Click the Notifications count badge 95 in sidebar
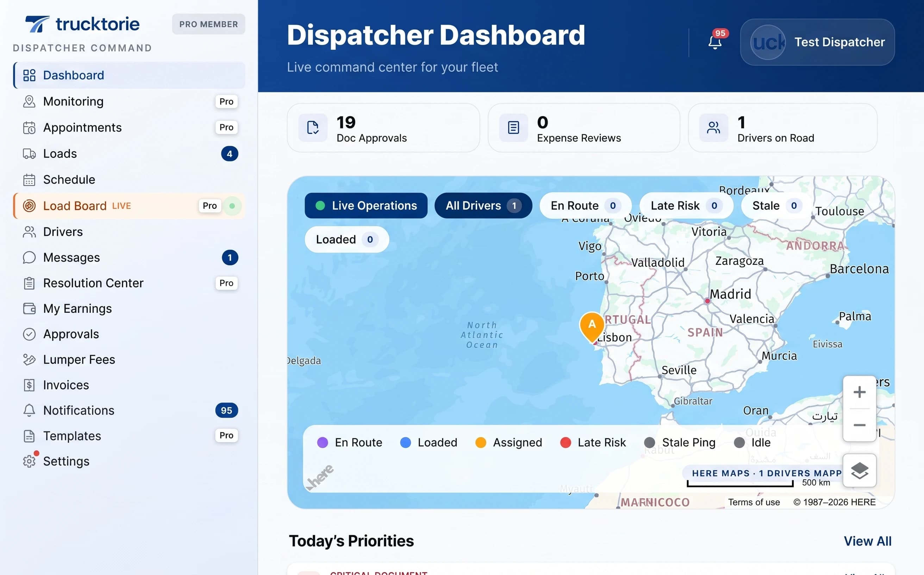The height and width of the screenshot is (575, 924). tap(226, 410)
